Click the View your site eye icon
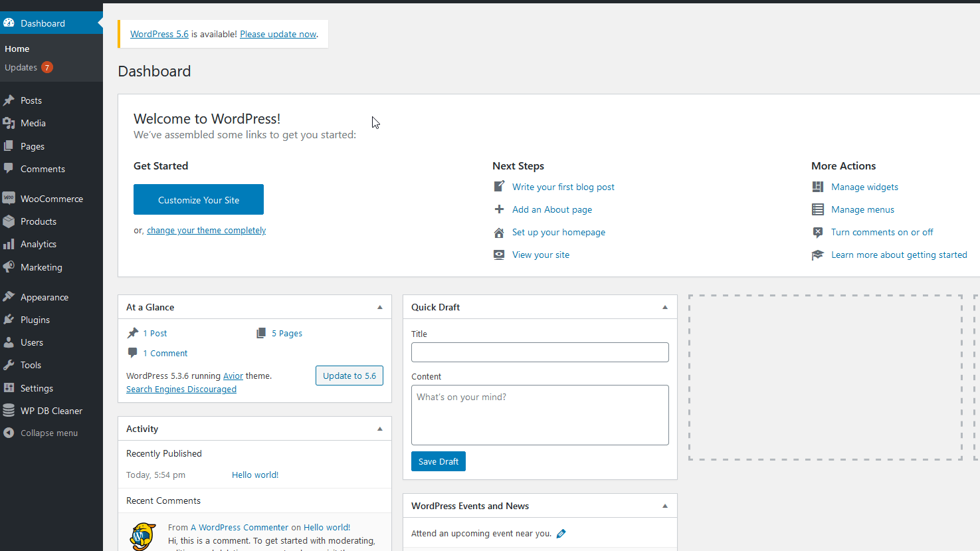 [x=499, y=255]
